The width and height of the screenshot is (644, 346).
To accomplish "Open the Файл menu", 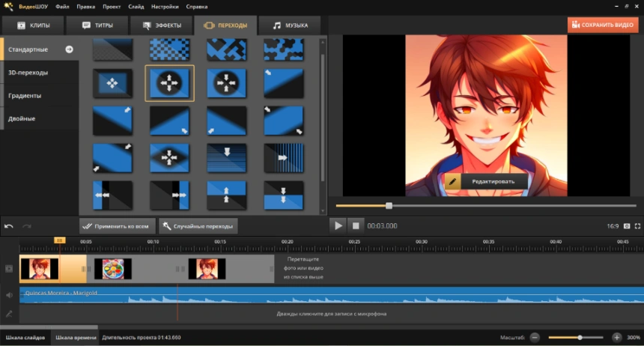I will pos(62,7).
